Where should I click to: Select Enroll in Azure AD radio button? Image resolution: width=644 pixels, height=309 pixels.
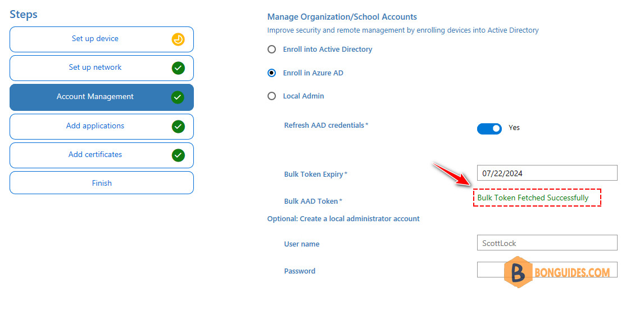click(271, 73)
